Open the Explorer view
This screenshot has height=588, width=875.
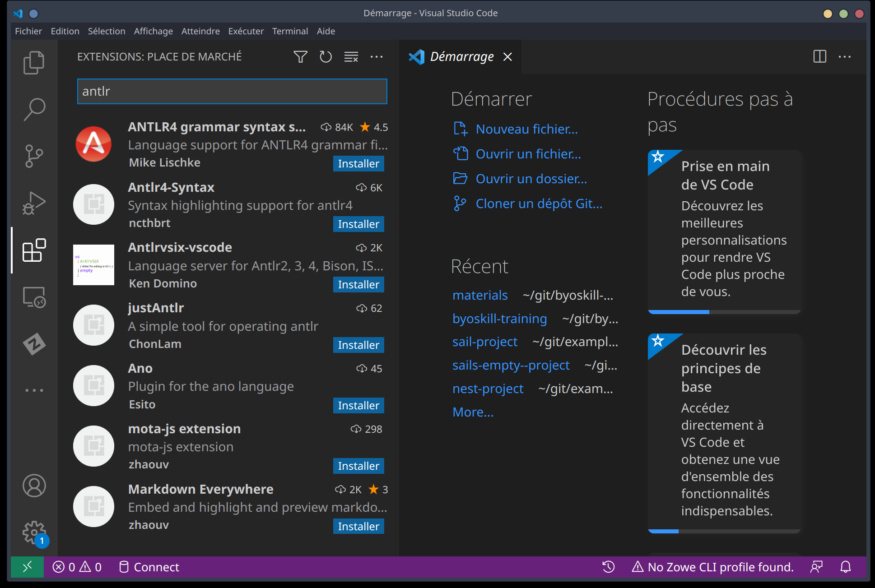pyautogui.click(x=34, y=62)
